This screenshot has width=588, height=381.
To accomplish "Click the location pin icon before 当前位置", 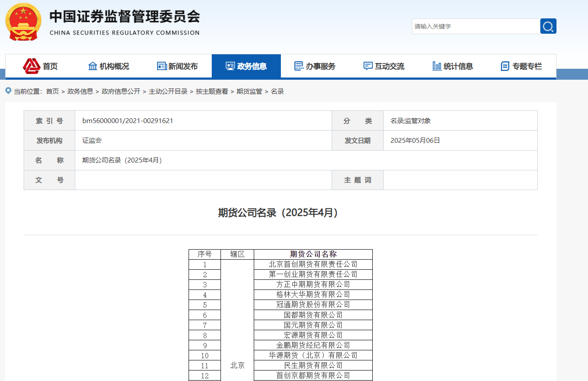I will pyautogui.click(x=8, y=91).
